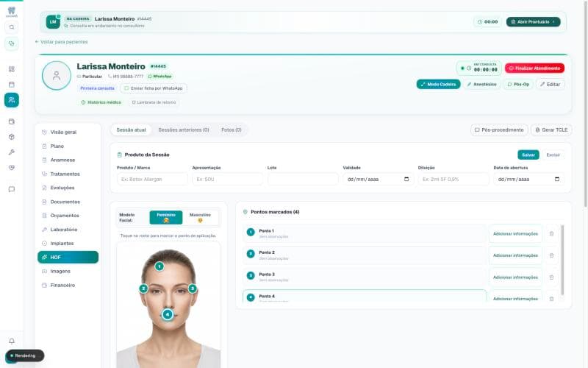Select marker 4 on the upper lip

(168, 314)
